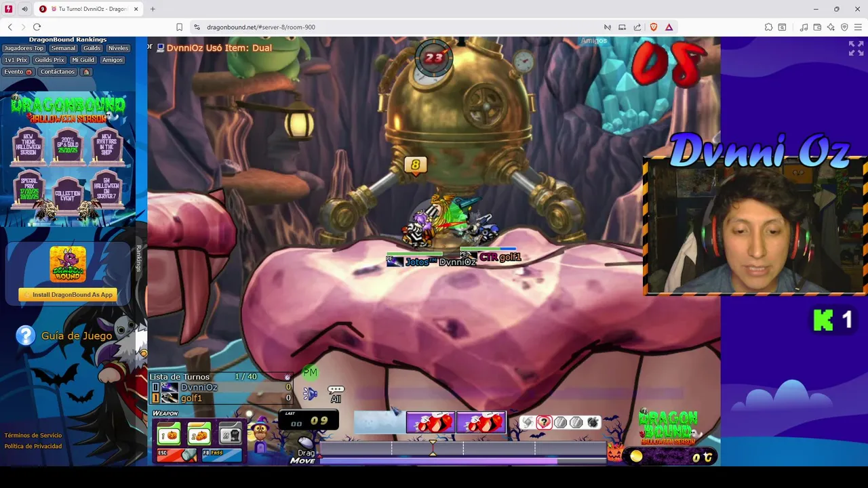Image resolution: width=868 pixels, height=488 pixels.
Task: Click the green PM bubble
Action: (x=310, y=372)
